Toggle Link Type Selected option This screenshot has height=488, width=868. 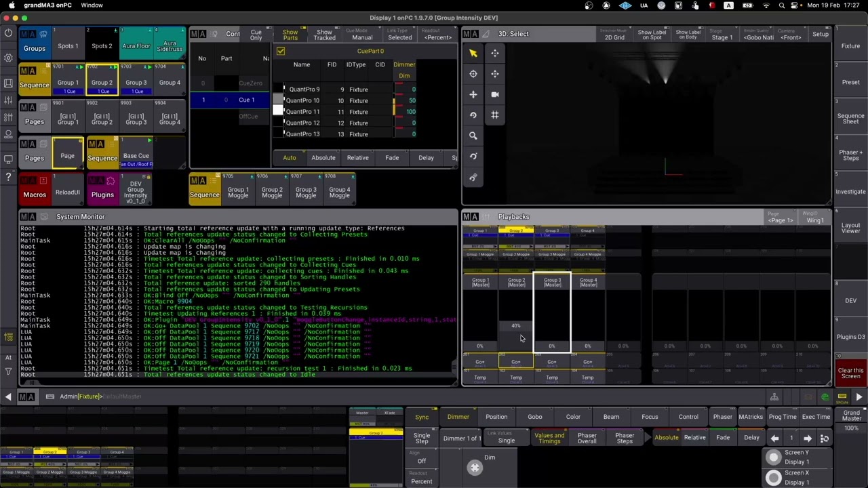(399, 35)
